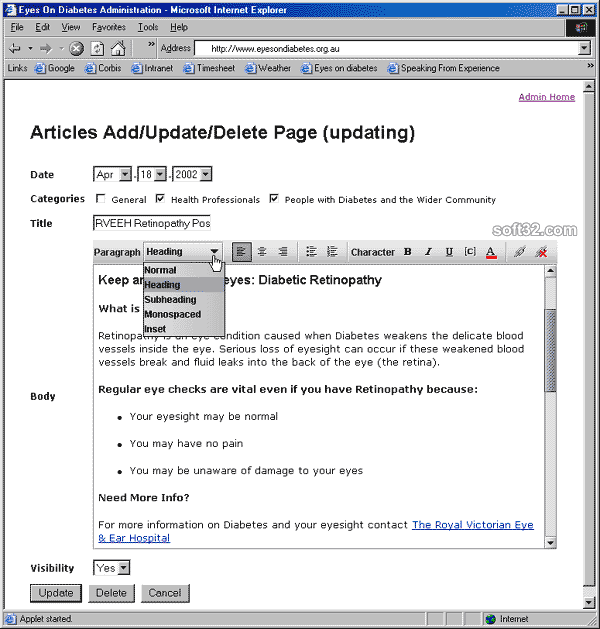Expand the Links bar overflow chevron

(590, 65)
